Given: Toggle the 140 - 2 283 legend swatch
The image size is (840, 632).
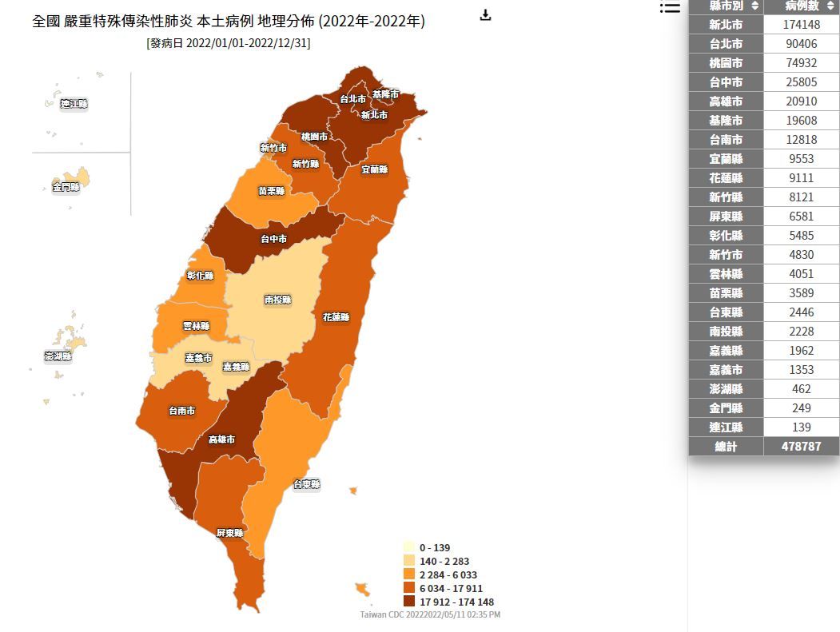Looking at the screenshot, I should 409,562.
